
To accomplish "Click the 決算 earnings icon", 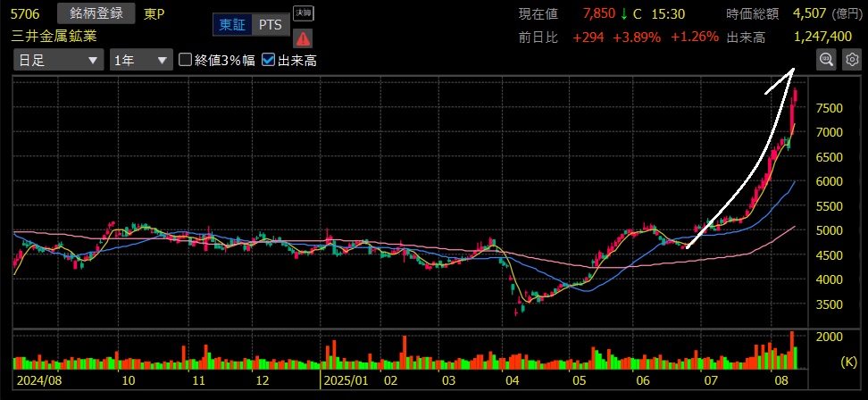I will pyautogui.click(x=303, y=13).
